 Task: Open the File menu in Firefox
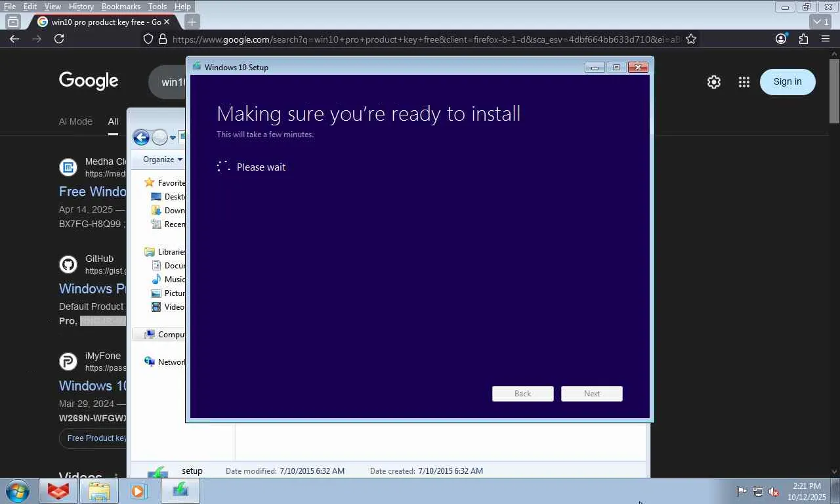click(x=10, y=7)
